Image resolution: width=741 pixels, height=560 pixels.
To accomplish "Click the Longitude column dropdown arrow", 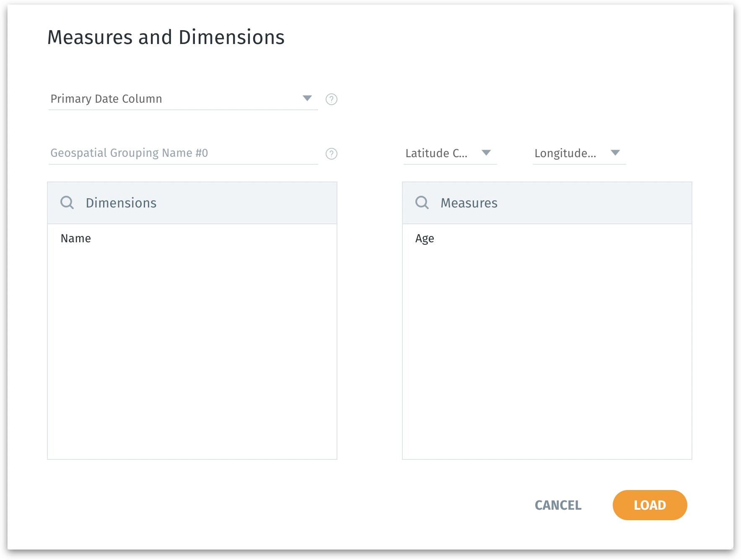I will [x=615, y=153].
